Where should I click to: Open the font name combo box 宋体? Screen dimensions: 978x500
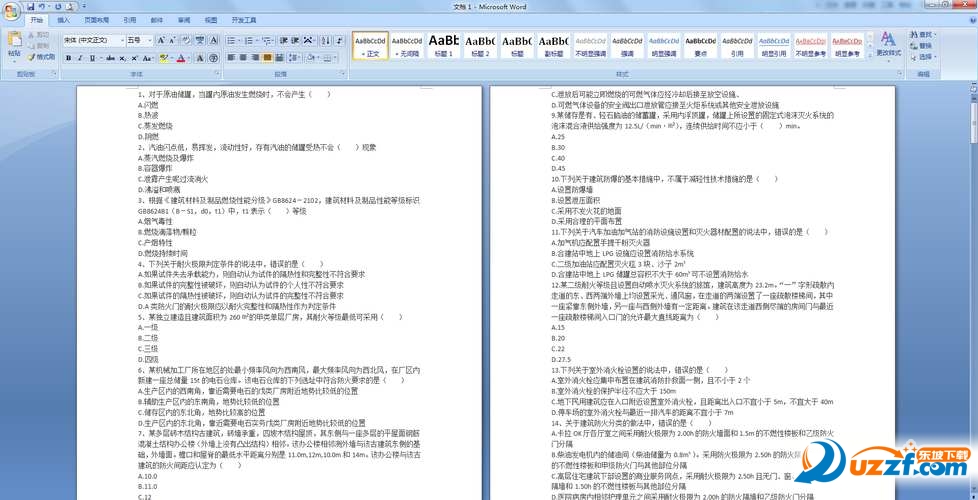94,41
